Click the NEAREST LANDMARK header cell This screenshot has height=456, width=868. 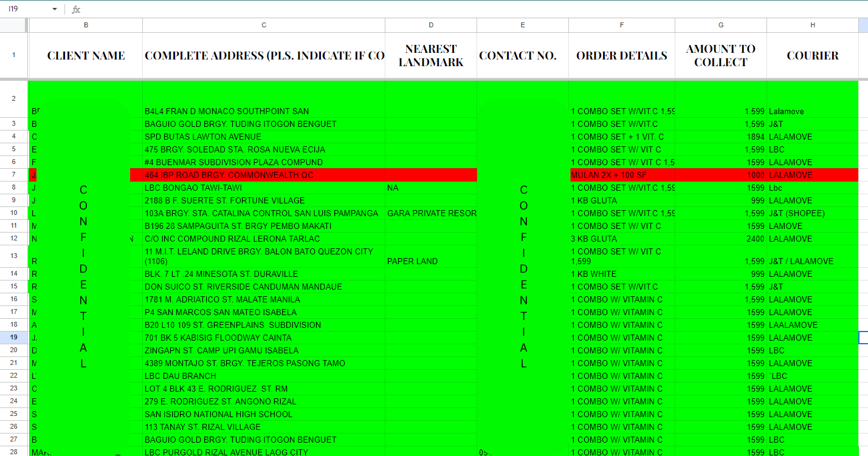pyautogui.click(x=431, y=55)
